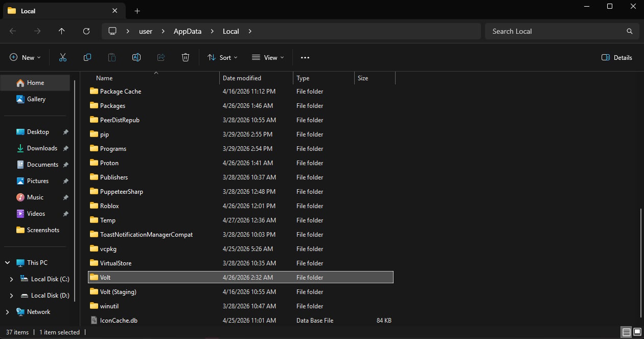Click the Delete trash icon
The height and width of the screenshot is (339, 644).
coord(186,57)
